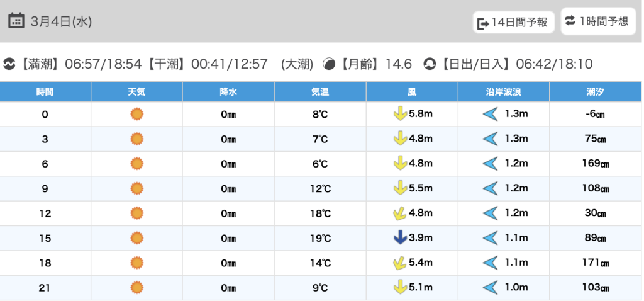
Task: Click the 19℃ temperature cell
Action: (320, 238)
